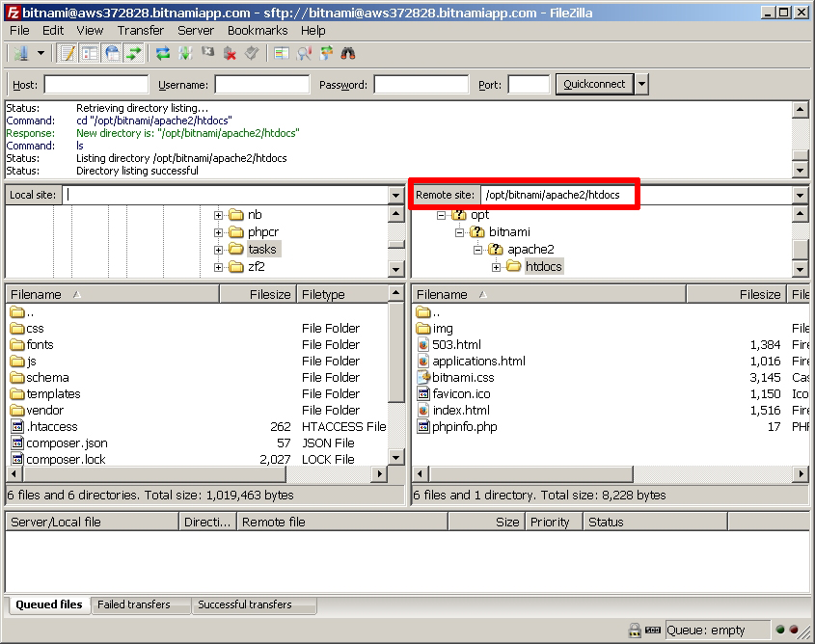This screenshot has height=644, width=815.
Task: Toggle synchronized browsing
Action: [326, 53]
